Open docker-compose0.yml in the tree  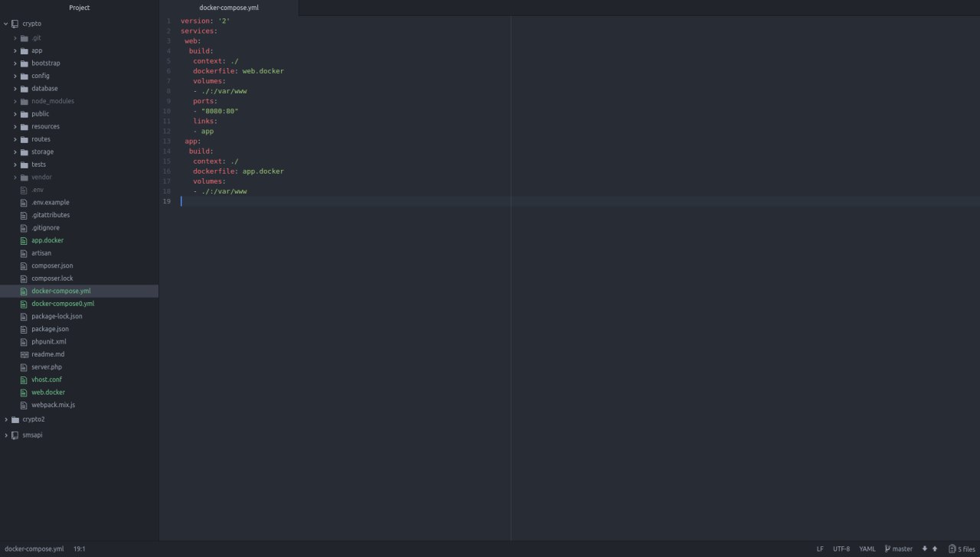pos(63,304)
